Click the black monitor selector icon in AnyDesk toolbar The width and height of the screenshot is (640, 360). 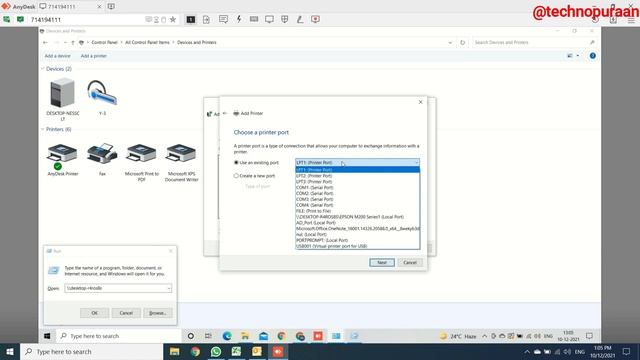(191, 19)
